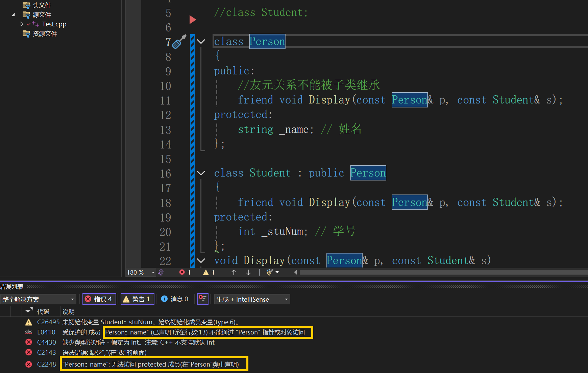Screen dimensions: 588x373
Task: Toggle the build-only IntelliSense errors filter icon
Action: [203, 299]
